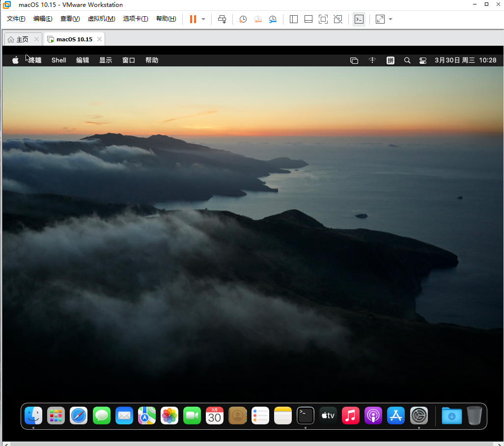Open the 查看(V) menu

[70, 19]
